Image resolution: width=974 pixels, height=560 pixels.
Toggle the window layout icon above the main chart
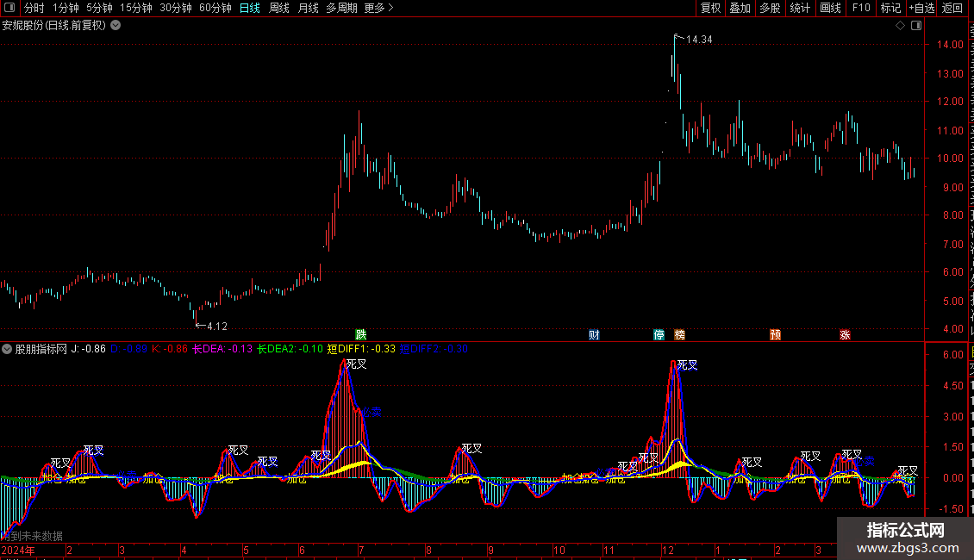pyautogui.click(x=916, y=26)
